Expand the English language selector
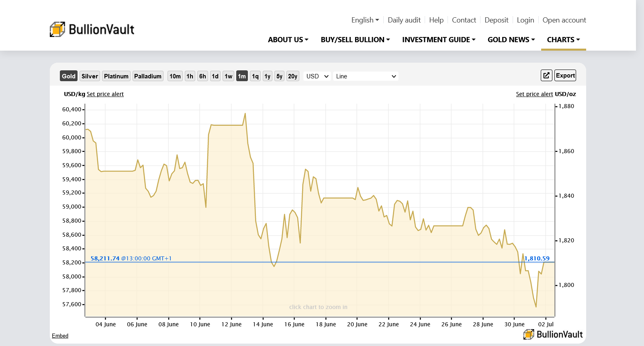This screenshot has width=644, height=346. point(365,20)
